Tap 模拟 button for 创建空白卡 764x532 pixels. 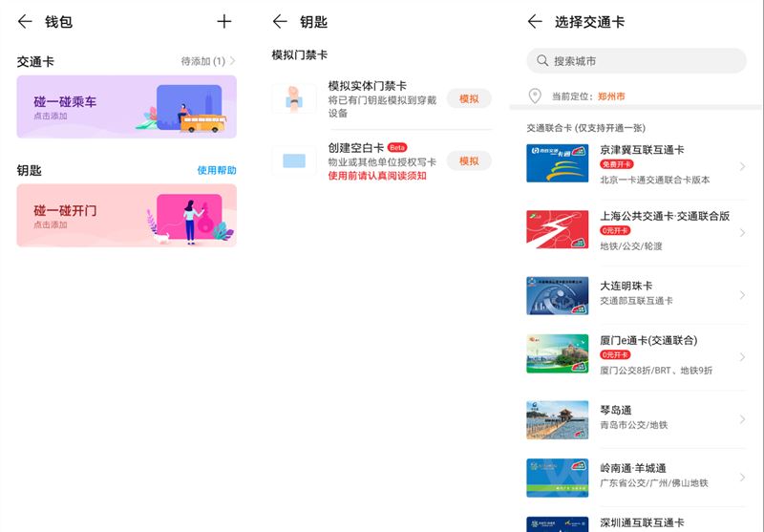469,161
